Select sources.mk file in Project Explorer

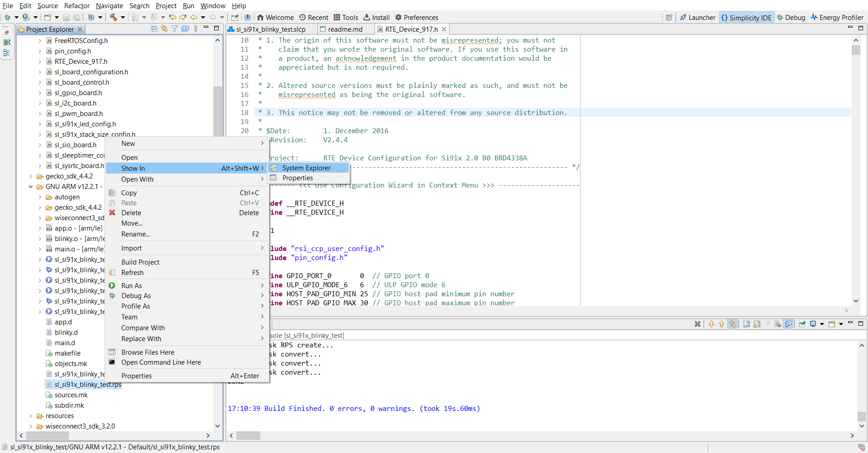coord(71,395)
